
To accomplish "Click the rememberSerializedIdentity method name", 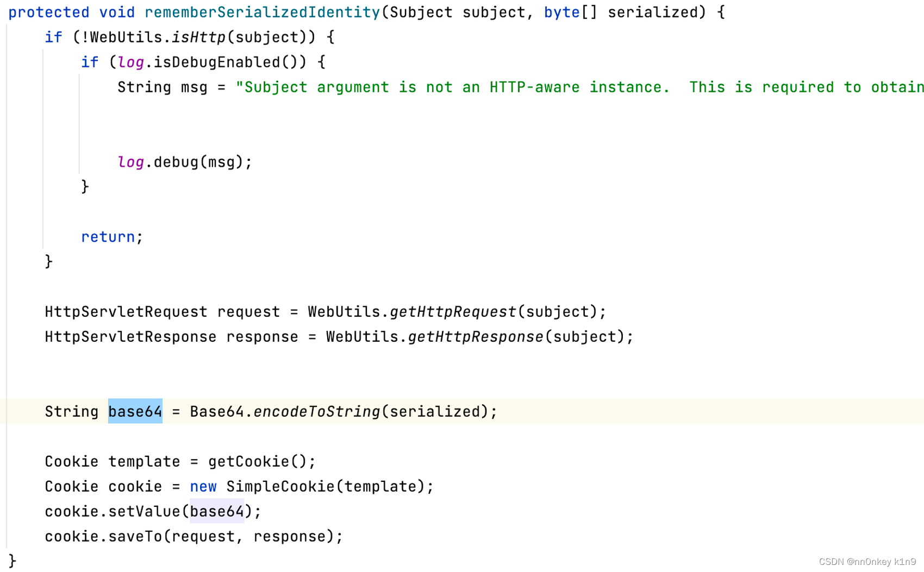I will point(262,12).
